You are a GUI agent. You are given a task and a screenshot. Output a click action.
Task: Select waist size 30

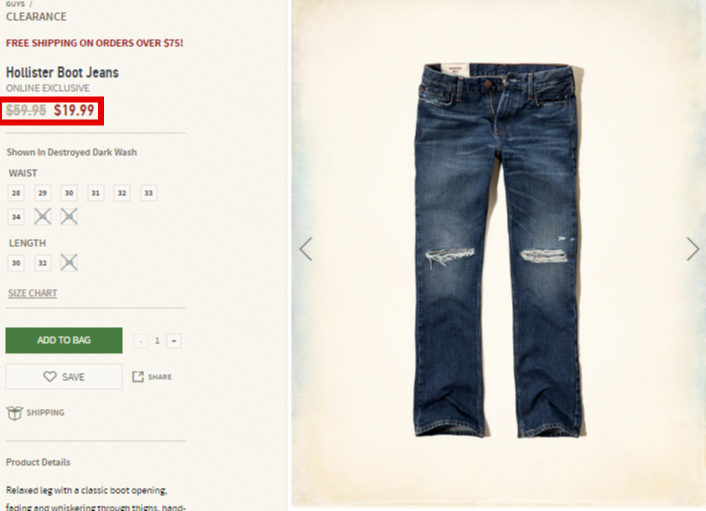69,193
